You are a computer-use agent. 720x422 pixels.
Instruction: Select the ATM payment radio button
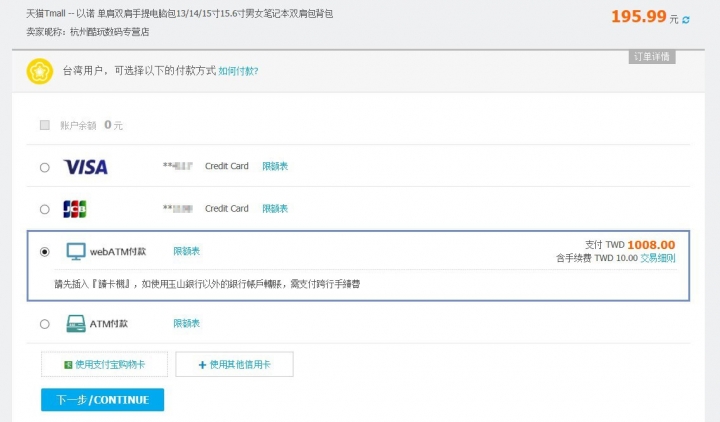click(45, 324)
